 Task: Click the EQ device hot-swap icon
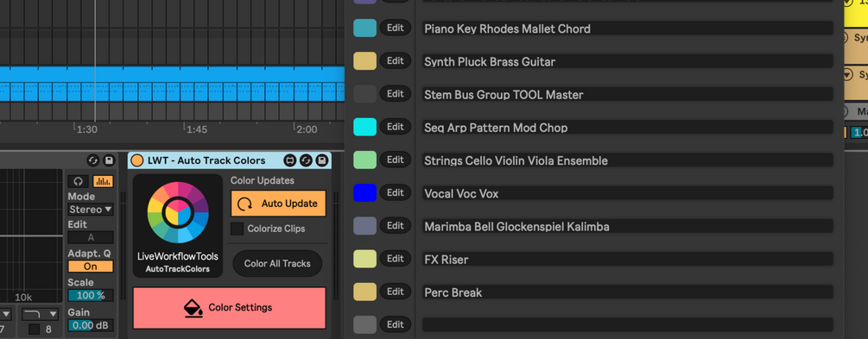(x=93, y=161)
